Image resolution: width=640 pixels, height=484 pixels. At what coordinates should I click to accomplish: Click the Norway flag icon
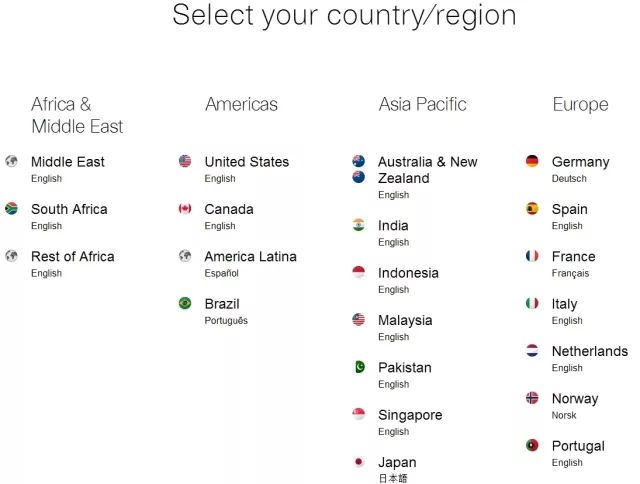coord(532,398)
